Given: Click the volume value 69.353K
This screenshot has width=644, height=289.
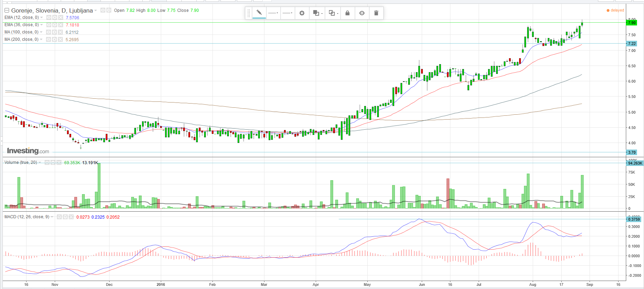Looking at the screenshot, I should coord(72,163).
